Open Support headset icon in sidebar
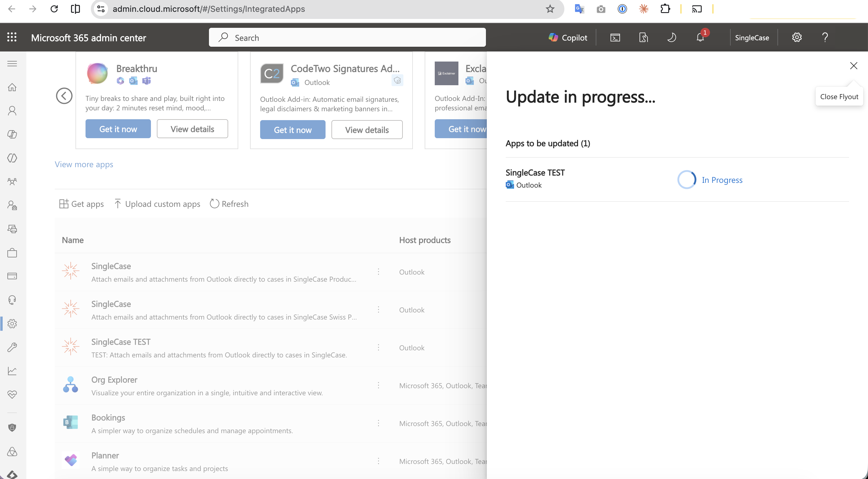Screen dimensions: 868x479 pyautogui.click(x=12, y=300)
